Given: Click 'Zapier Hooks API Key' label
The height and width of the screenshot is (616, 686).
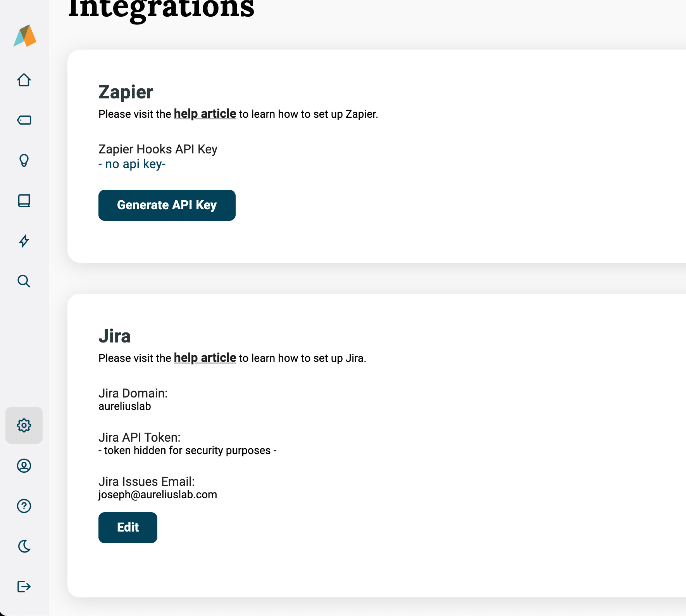Looking at the screenshot, I should click(158, 150).
